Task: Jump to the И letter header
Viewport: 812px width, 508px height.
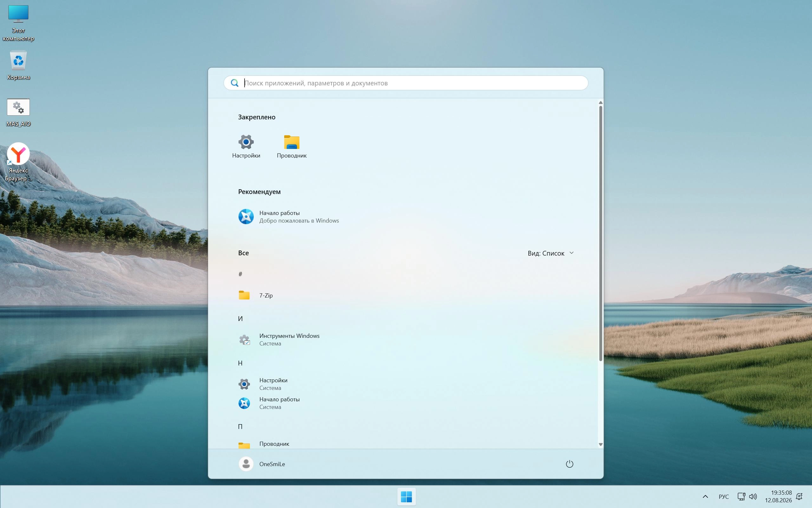Action: [x=240, y=318]
